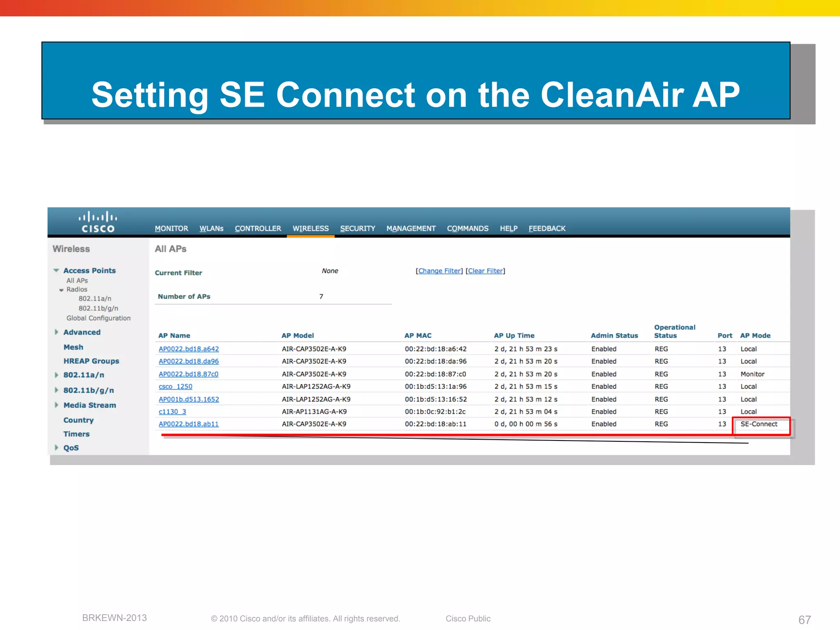Click MAC address 00:1b:0c:92:b1:2c
Viewport: 840px width, 630px height.
pyautogui.click(x=435, y=411)
